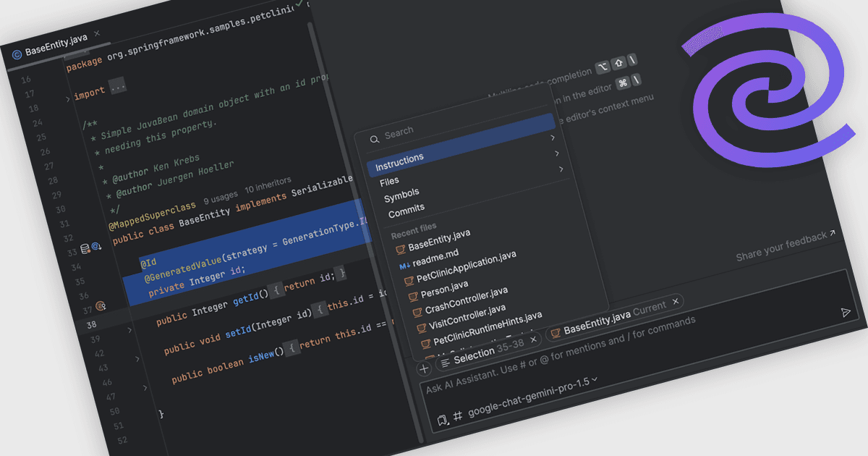Click the Java icon beside recent BaseEntity.java
The height and width of the screenshot is (456, 868).
(x=400, y=249)
